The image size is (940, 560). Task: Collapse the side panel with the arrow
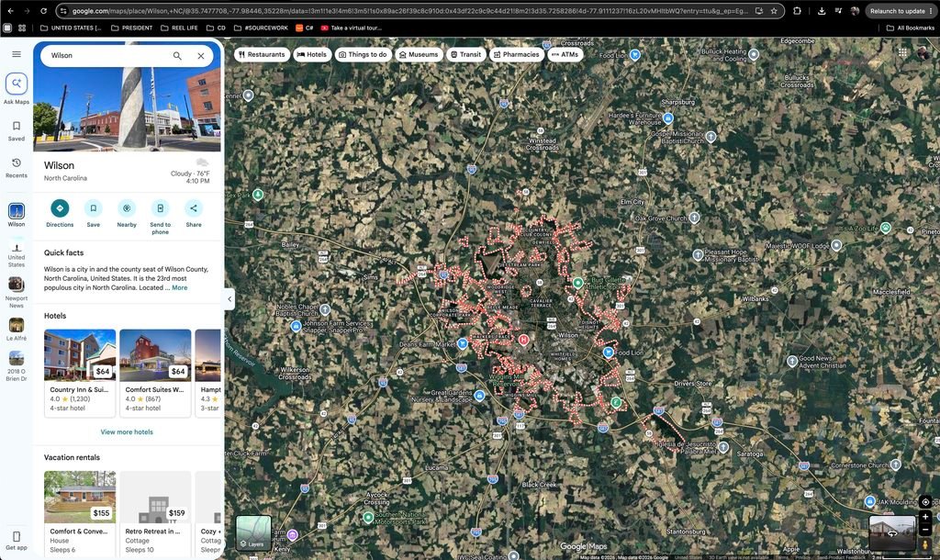[229, 298]
